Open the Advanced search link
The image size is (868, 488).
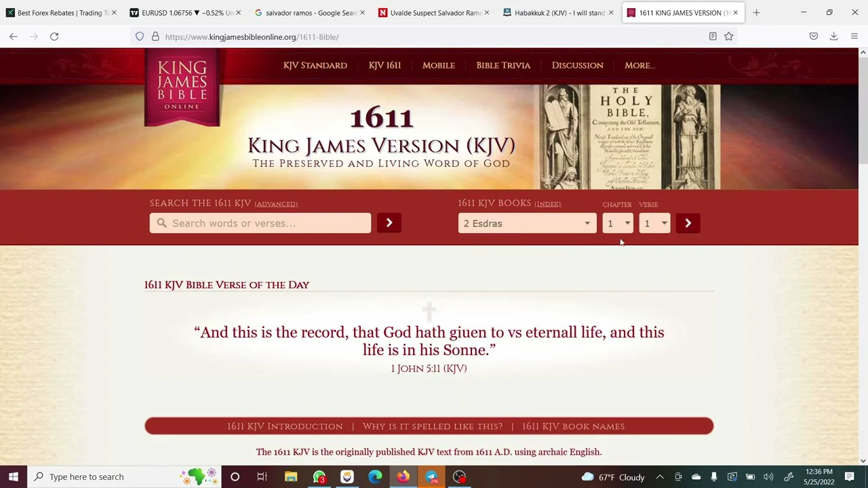click(276, 204)
